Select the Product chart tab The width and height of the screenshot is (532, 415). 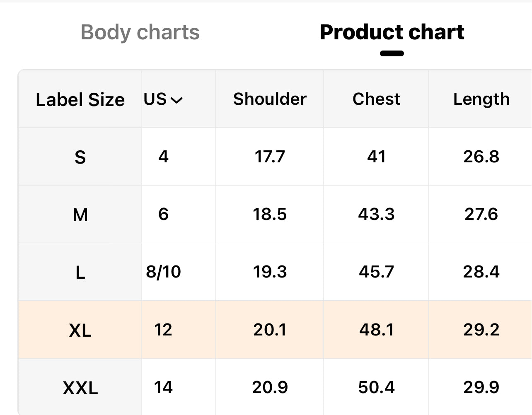pos(392,32)
